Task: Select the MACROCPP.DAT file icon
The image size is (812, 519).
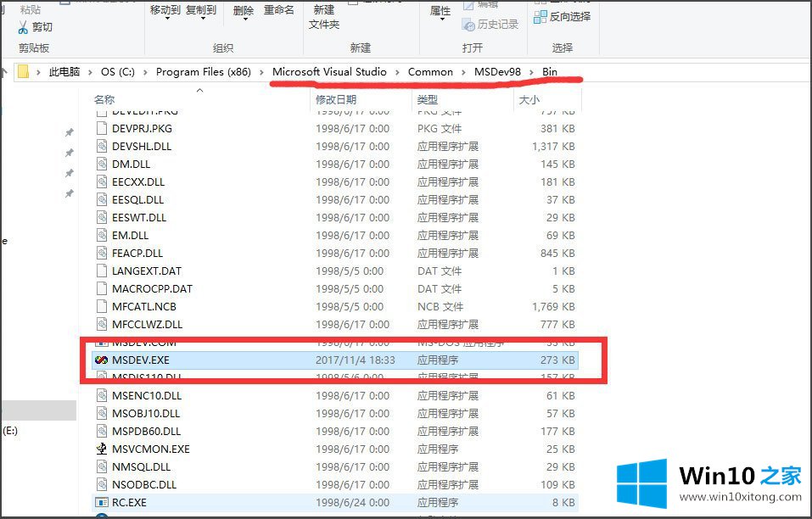Action: (102, 288)
